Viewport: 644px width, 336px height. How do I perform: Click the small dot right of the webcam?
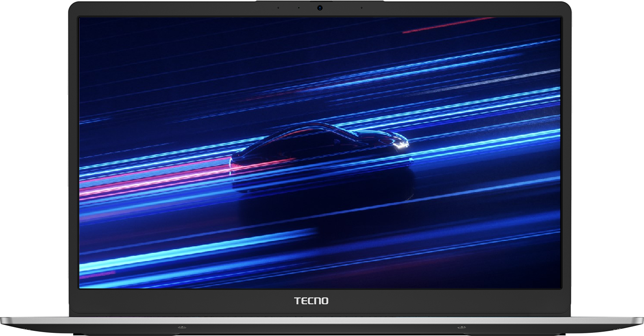361,8
